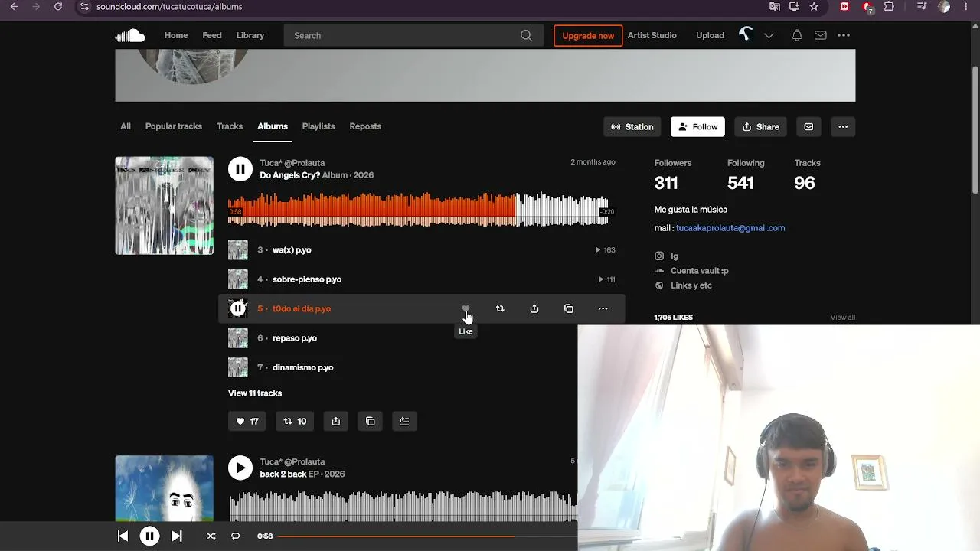The width and height of the screenshot is (980, 551).
Task: Expand the user menu chevron in header
Action: pyautogui.click(x=769, y=35)
